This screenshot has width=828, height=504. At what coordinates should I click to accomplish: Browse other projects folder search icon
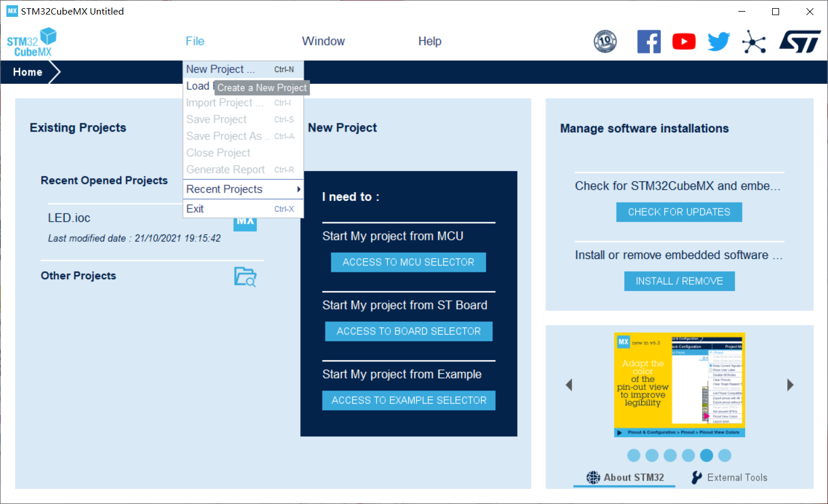click(245, 276)
